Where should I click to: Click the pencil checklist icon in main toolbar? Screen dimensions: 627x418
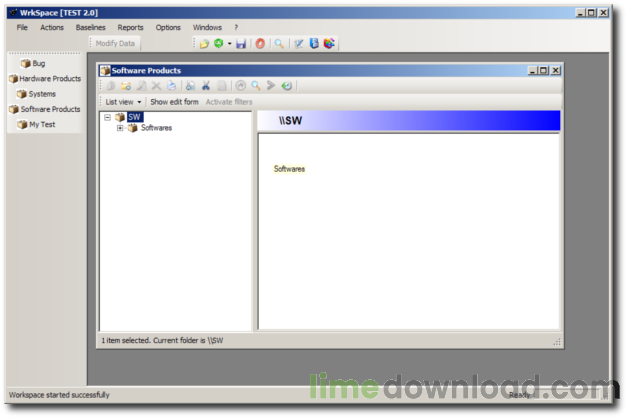pyautogui.click(x=298, y=44)
